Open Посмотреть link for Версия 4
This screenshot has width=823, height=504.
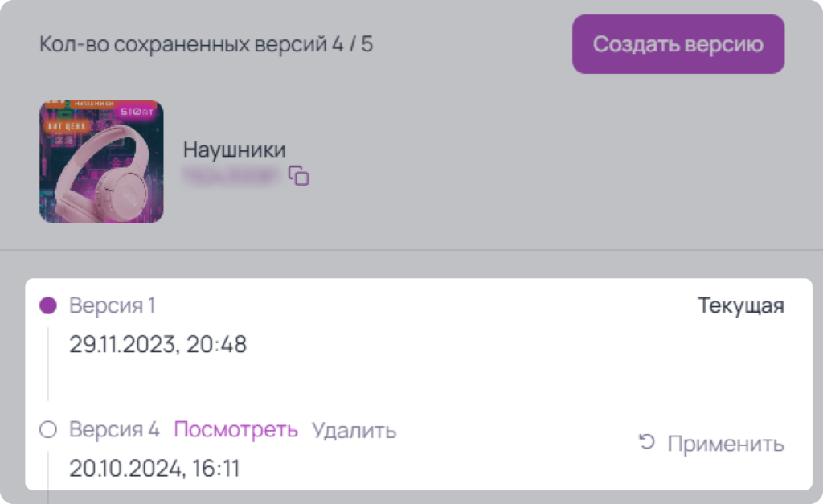(235, 430)
